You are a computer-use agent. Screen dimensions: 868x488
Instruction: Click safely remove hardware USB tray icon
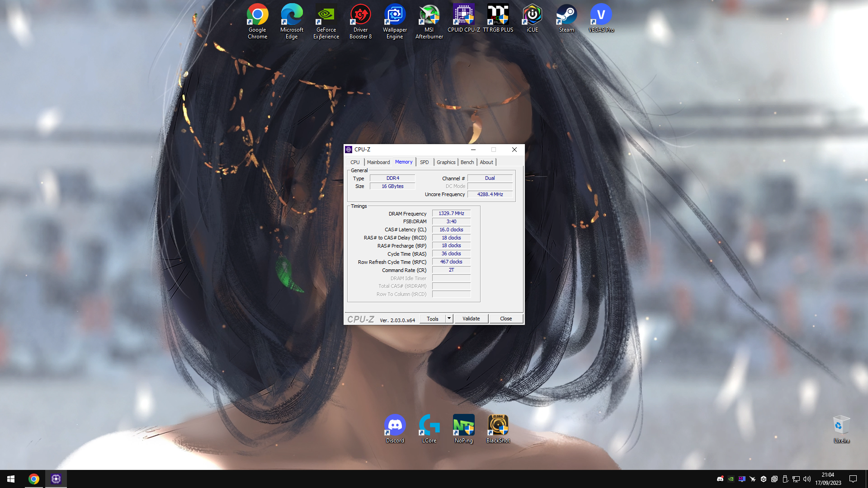785,479
